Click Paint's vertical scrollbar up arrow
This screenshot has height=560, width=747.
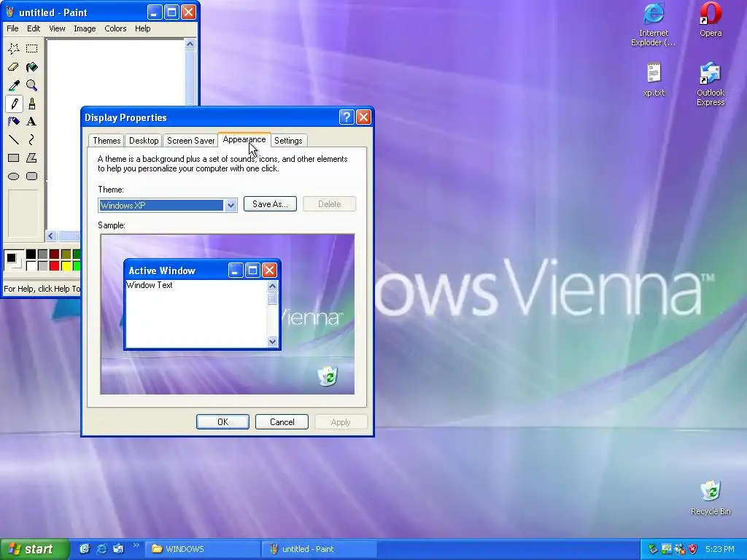pos(190,44)
